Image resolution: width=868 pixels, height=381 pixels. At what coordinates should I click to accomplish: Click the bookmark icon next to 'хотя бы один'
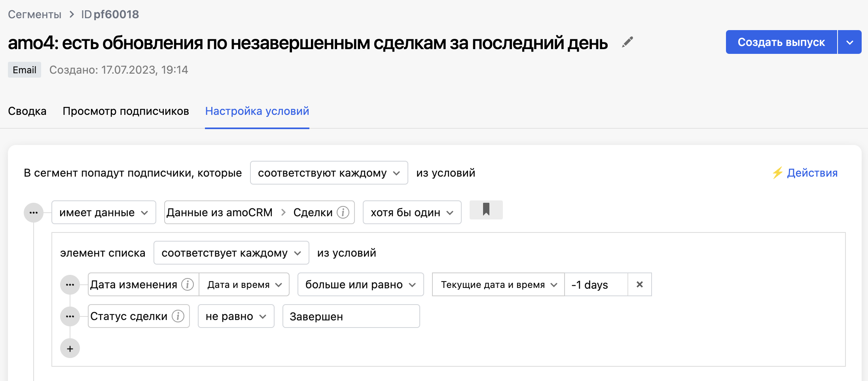(x=486, y=210)
